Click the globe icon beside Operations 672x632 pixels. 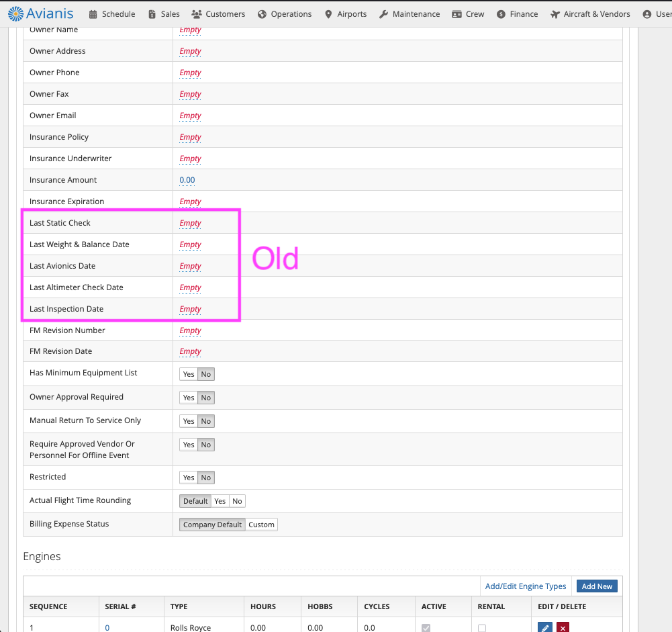tap(262, 14)
